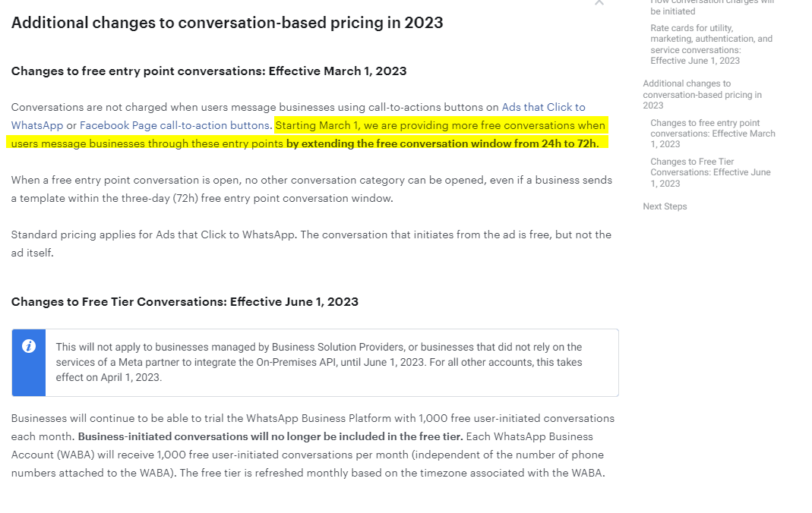
Task: Click the paragraph starting "Businesses will continue"
Action: coord(312,418)
